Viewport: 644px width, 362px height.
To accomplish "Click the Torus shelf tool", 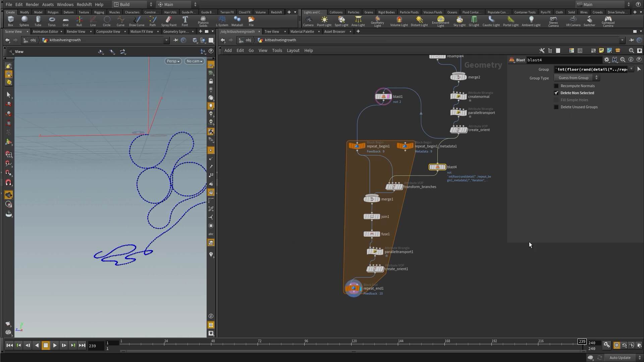I will pos(52,21).
